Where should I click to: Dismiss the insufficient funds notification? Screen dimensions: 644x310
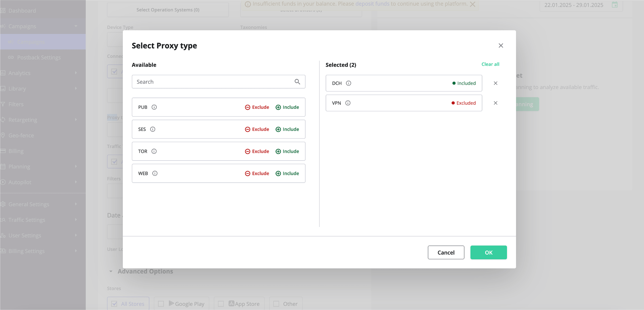click(473, 4)
